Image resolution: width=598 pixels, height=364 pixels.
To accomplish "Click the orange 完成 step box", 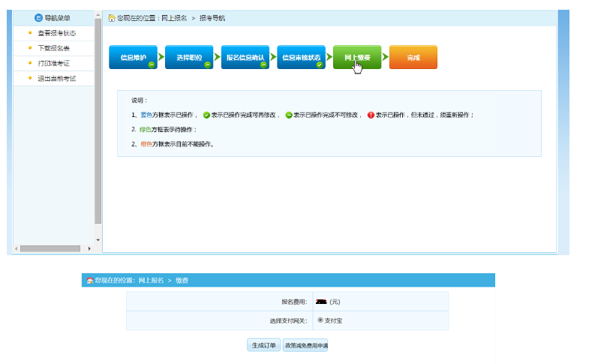I will tap(413, 58).
